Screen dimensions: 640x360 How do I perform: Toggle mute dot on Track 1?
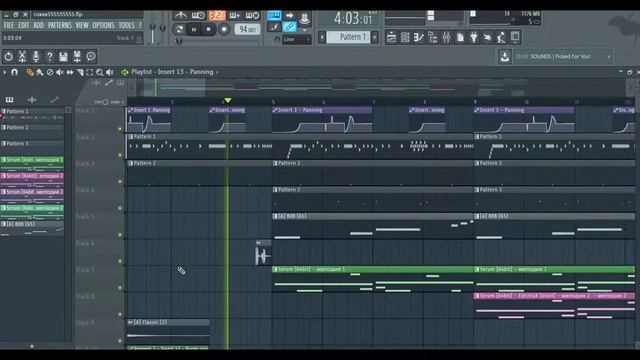click(120, 129)
